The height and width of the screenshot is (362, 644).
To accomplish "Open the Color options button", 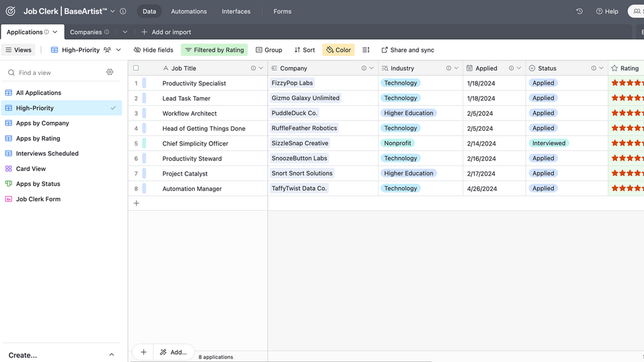I will pyautogui.click(x=338, y=50).
